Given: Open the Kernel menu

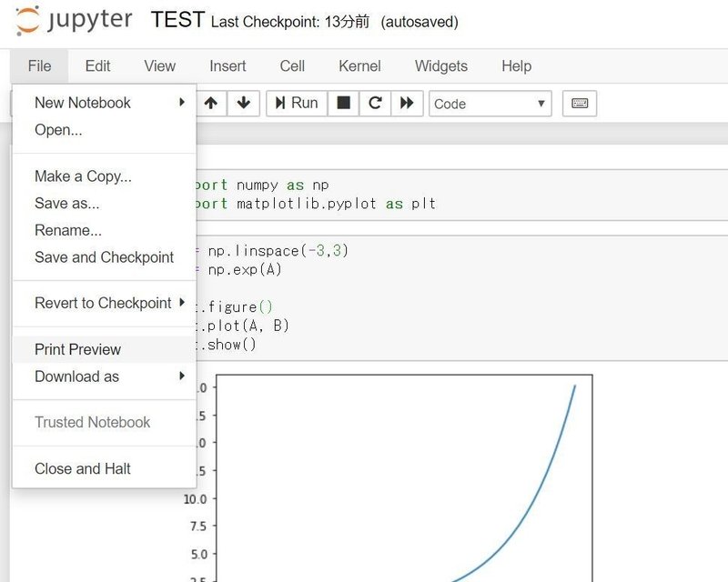Looking at the screenshot, I should (359, 65).
